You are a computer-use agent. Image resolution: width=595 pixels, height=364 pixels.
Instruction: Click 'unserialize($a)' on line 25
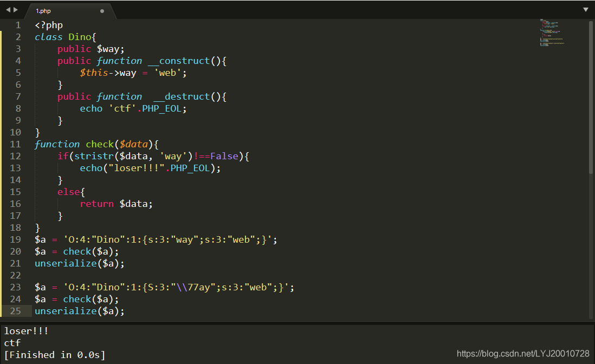click(x=76, y=311)
